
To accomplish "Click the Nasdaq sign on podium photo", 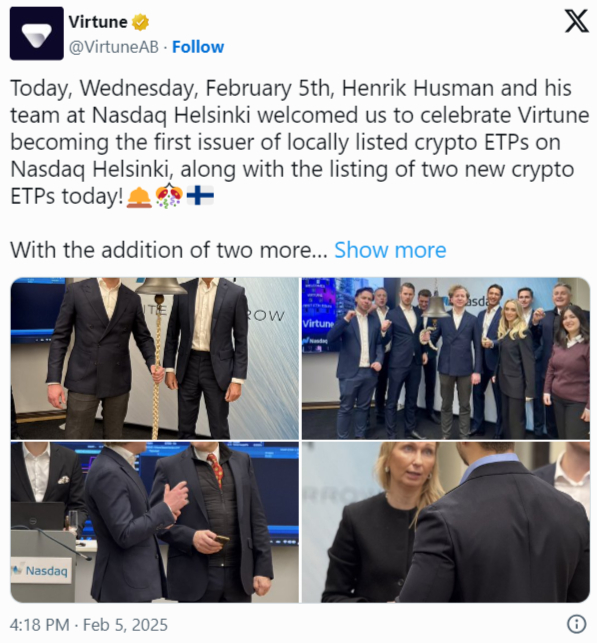I will [41, 570].
